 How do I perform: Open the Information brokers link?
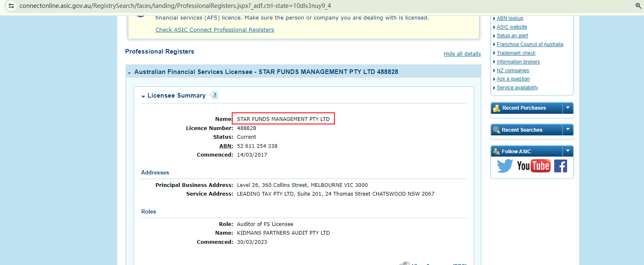coord(518,62)
